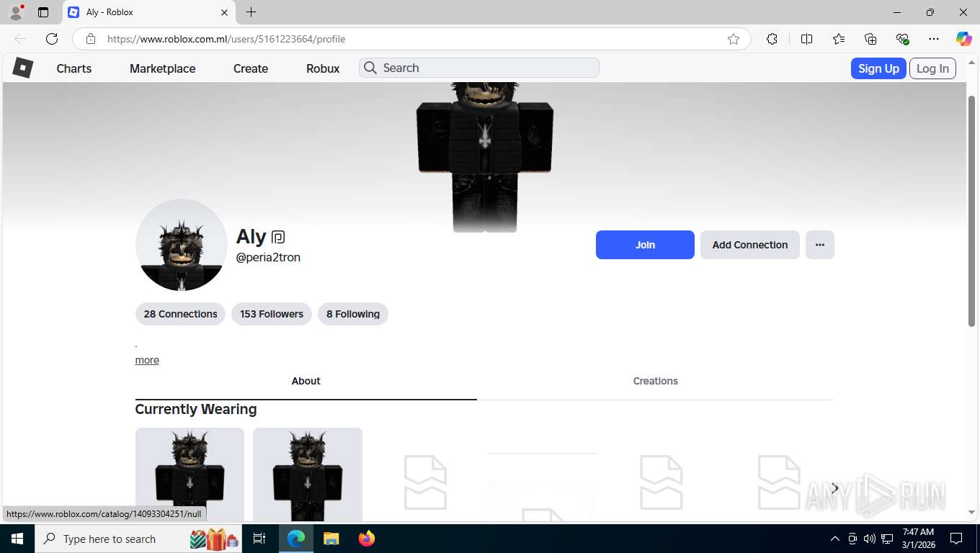Screen dimensions: 980x553
Task: Click the verified badge icon beside Aly
Action: pos(278,237)
